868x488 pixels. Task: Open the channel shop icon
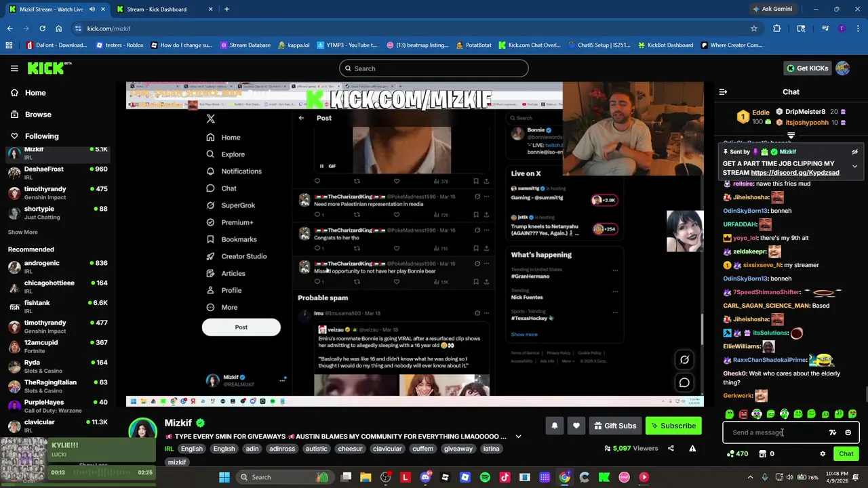pyautogui.click(x=764, y=454)
